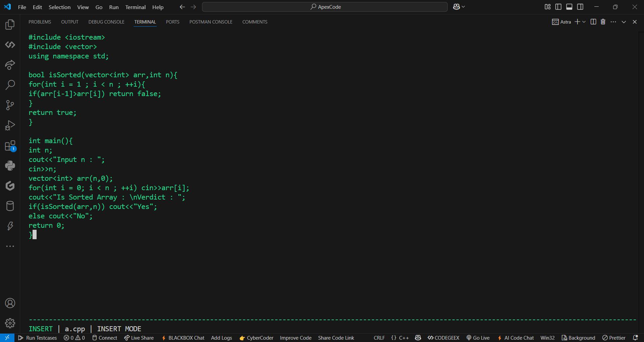
Task: Toggle the primary side bar
Action: pyautogui.click(x=558, y=7)
